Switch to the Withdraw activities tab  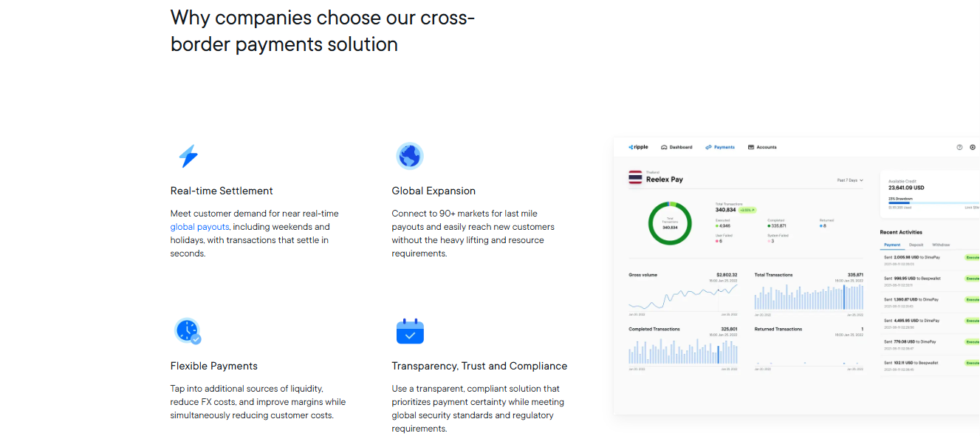(x=941, y=245)
